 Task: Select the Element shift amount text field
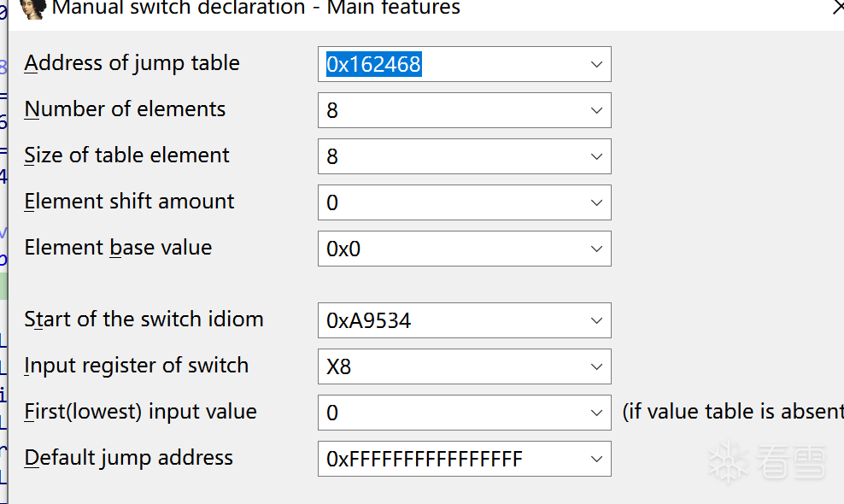[x=453, y=202]
